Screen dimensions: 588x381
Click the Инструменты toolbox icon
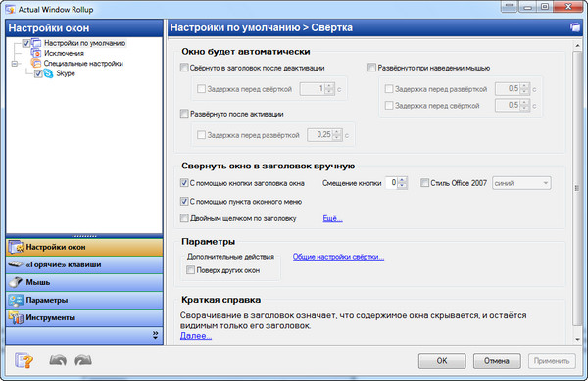click(16, 317)
